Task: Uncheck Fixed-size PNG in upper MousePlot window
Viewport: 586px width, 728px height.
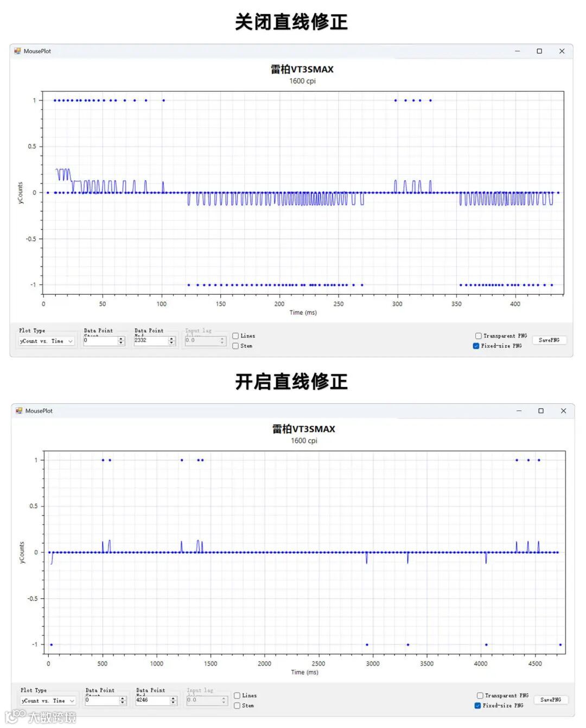Action: point(476,346)
